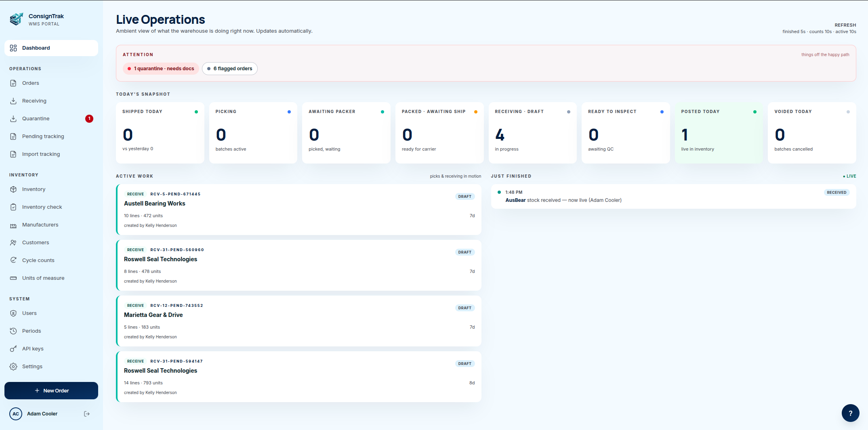Click "picks & receiving in motion" text
Image resolution: width=868 pixels, height=430 pixels.
(x=456, y=176)
